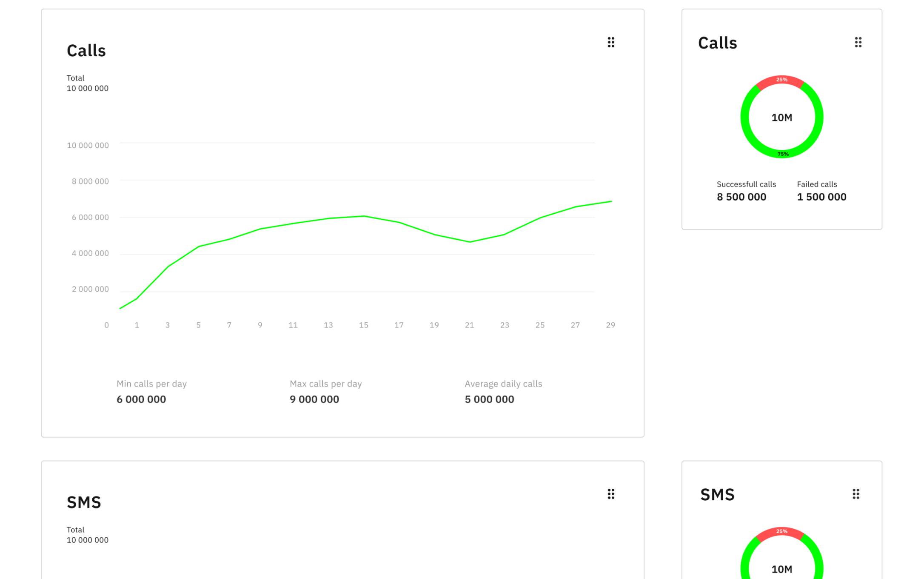This screenshot has height=579, width=924.
Task: Click the chart line dip at day 21
Action: (x=470, y=242)
